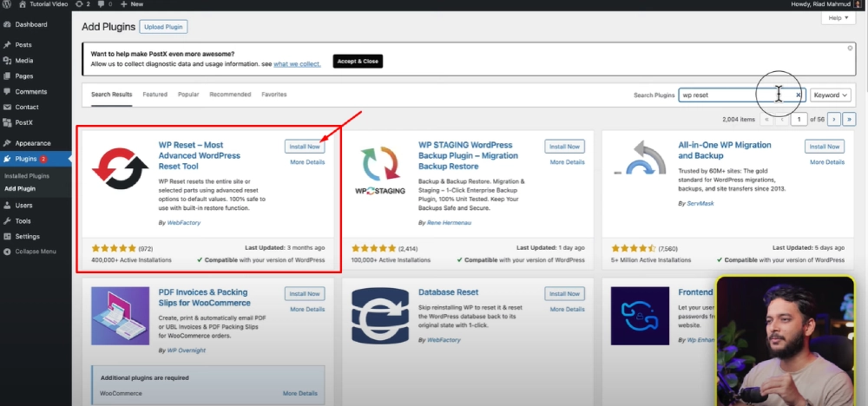The image size is (868, 406).
Task: Click the WP STAGING plugin logo
Action: tap(380, 168)
